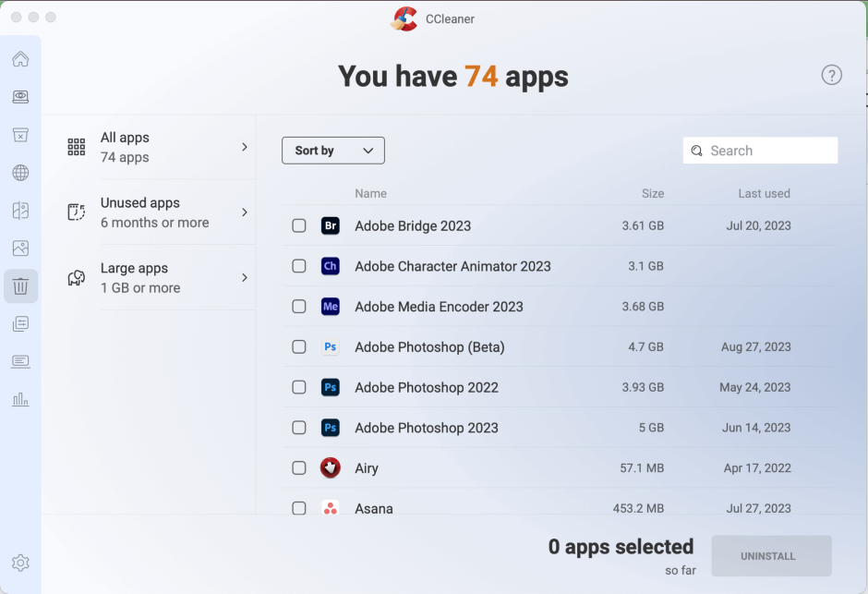Open the box-with-X cleanup sidebar icon
This screenshot has width=868, height=594.
(20, 135)
